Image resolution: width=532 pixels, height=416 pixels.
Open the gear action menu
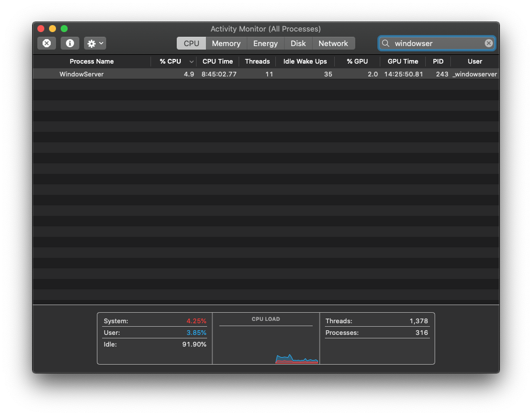(95, 43)
